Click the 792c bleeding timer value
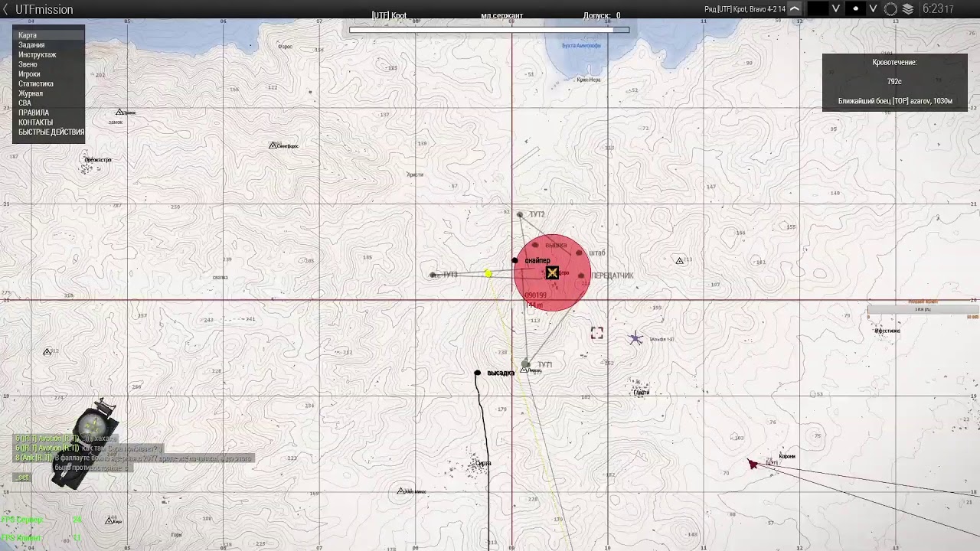This screenshot has width=980, height=551. click(x=894, y=81)
